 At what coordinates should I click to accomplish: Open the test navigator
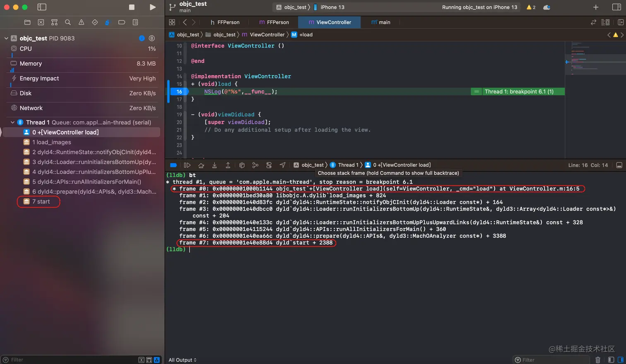pyautogui.click(x=95, y=22)
